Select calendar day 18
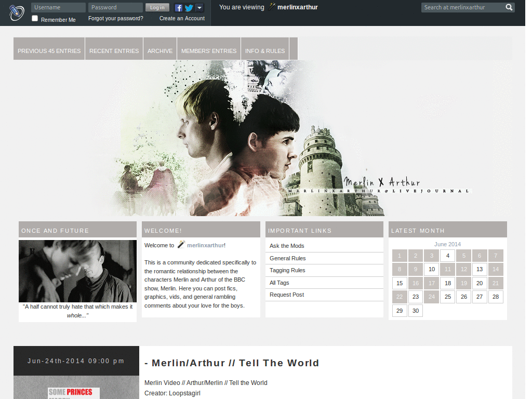 [447, 283]
